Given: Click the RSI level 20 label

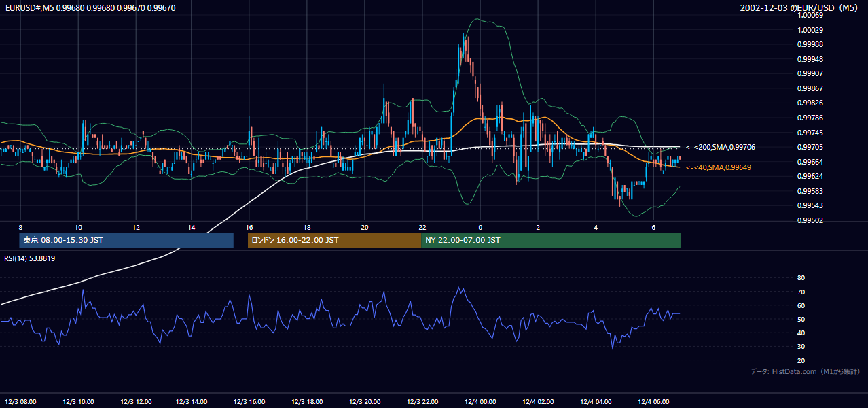Looking at the screenshot, I should point(801,360).
